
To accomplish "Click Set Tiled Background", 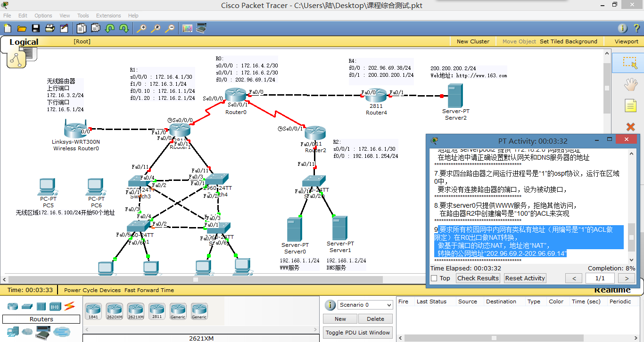I will (568, 41).
